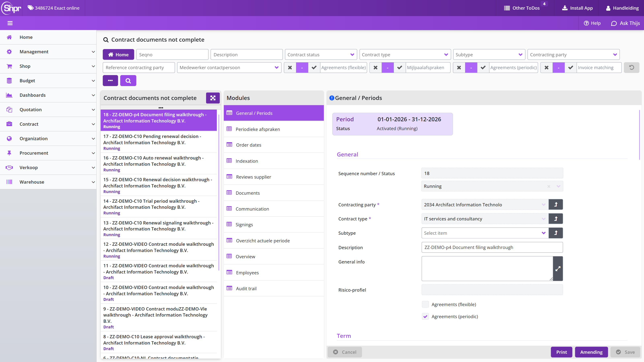644x362 pixels.
Task: Click the blue info icon beside General / Periods
Action: [x=332, y=98]
